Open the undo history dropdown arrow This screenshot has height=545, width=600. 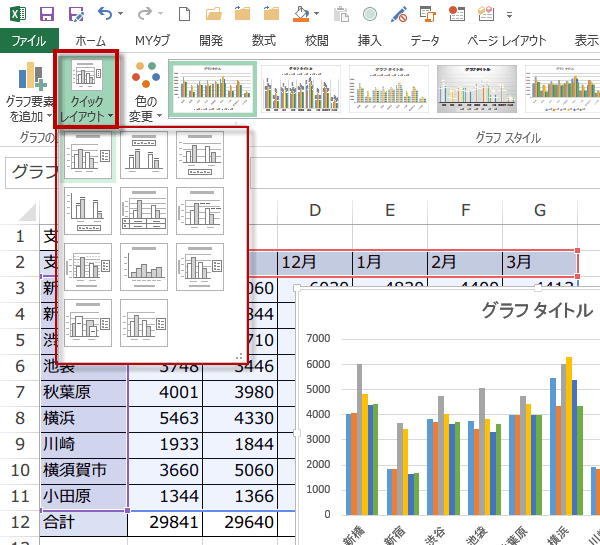pyautogui.click(x=121, y=14)
